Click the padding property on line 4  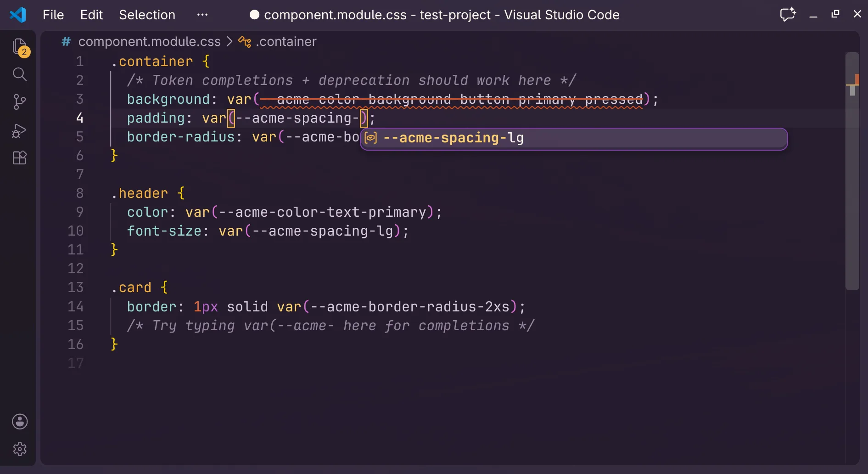point(156,118)
